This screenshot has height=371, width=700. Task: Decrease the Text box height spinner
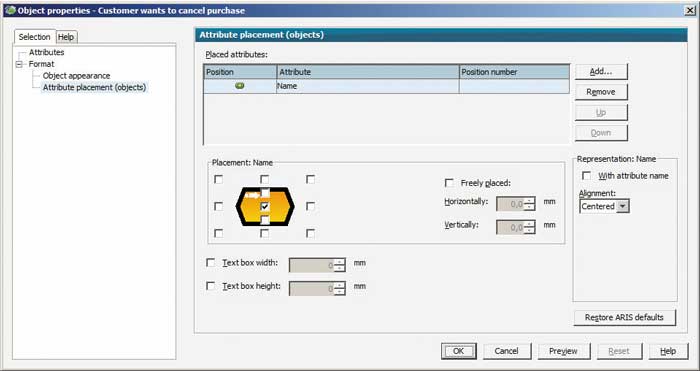pyautogui.click(x=340, y=292)
